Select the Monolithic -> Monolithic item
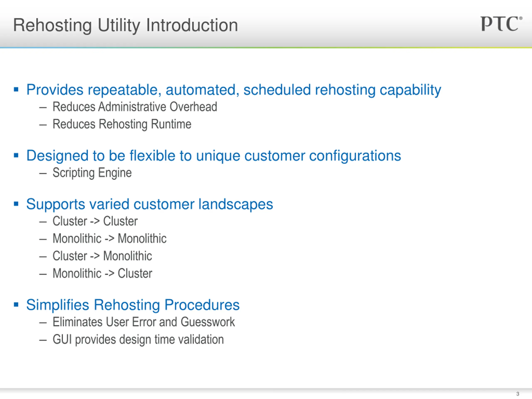Screen dimensions: 532x399 pyautogui.click(x=110, y=238)
